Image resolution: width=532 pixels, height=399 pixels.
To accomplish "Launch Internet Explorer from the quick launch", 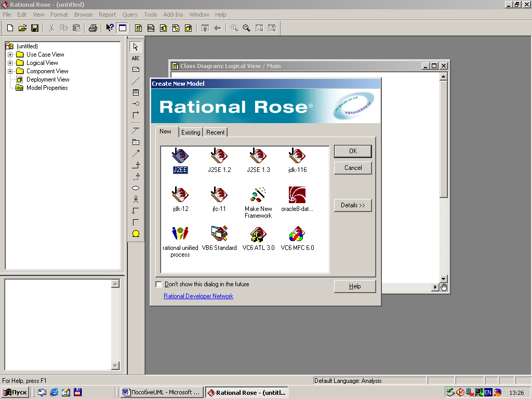I will click(54, 392).
